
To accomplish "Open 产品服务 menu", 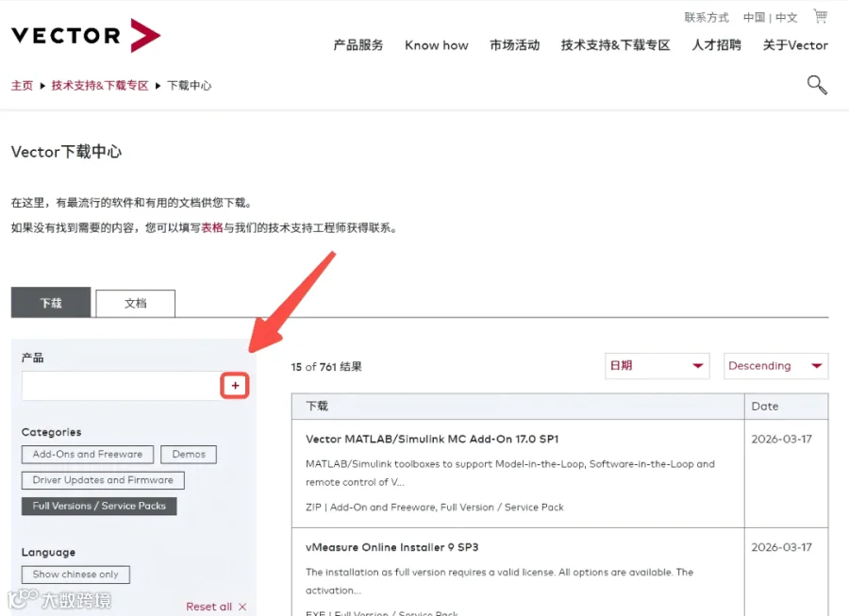I will click(x=358, y=45).
